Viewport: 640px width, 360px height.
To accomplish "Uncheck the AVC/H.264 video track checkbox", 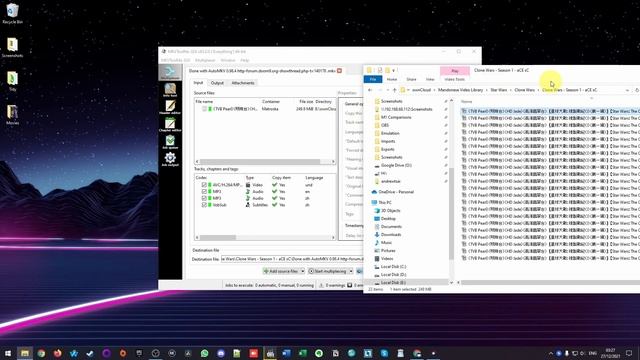I will point(204,185).
